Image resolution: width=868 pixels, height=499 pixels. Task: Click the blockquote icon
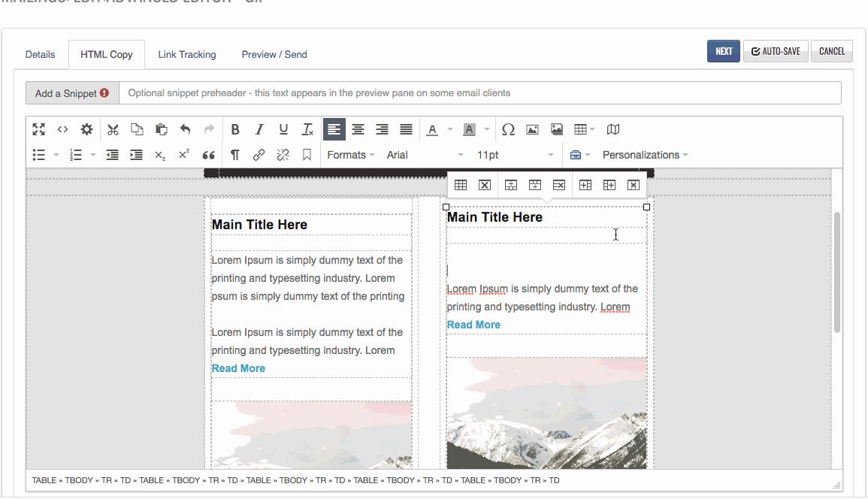coord(209,155)
